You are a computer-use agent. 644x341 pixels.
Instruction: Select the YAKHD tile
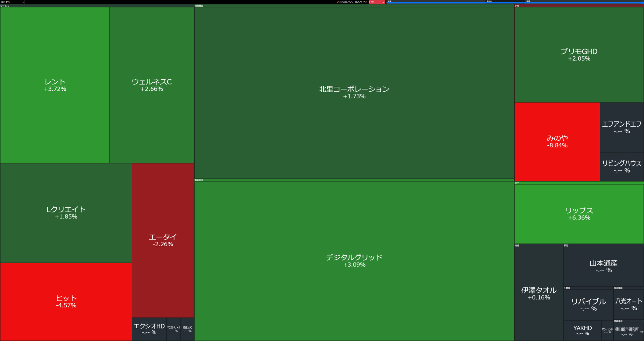582,331
